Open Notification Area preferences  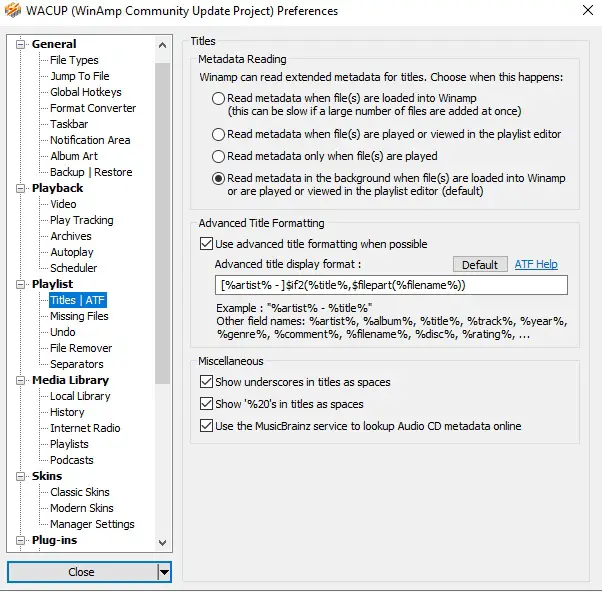(x=90, y=140)
